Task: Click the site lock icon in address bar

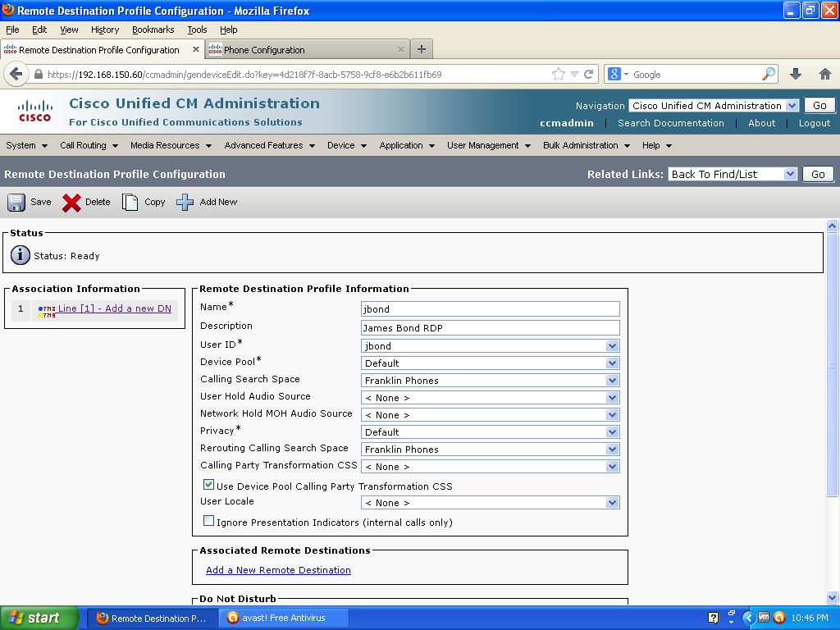Action: point(39,75)
